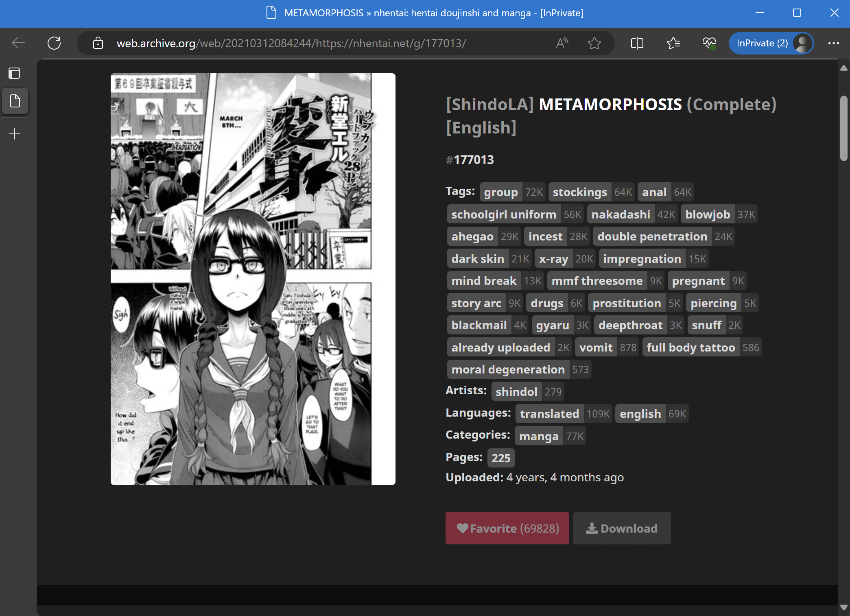Open the InPrivate profile menu

771,43
